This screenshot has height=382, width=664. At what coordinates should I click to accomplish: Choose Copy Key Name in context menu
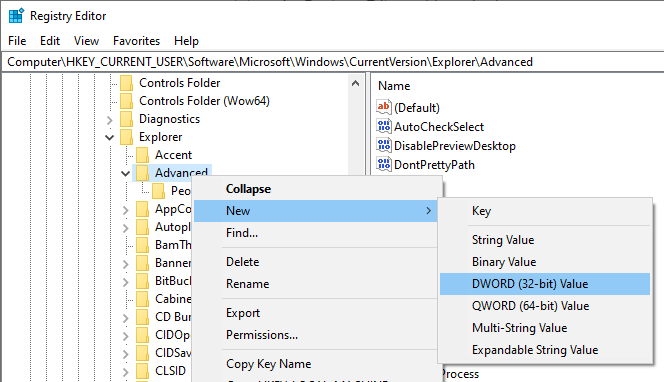coord(316,364)
